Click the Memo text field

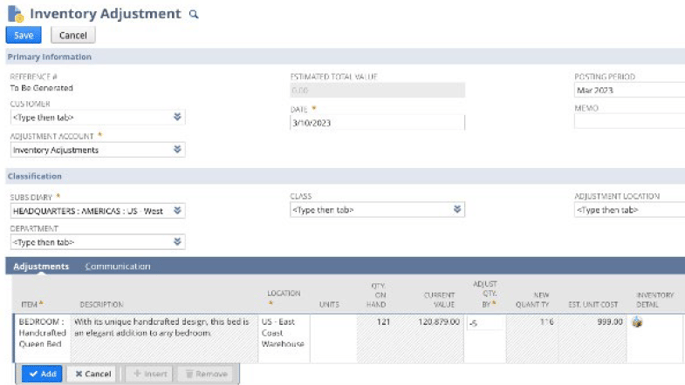click(x=630, y=121)
